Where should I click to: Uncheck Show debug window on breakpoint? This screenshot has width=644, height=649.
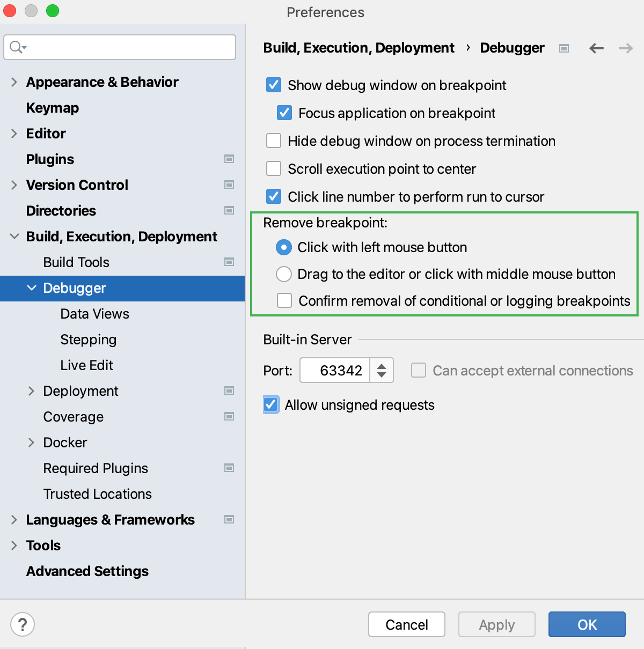274,85
